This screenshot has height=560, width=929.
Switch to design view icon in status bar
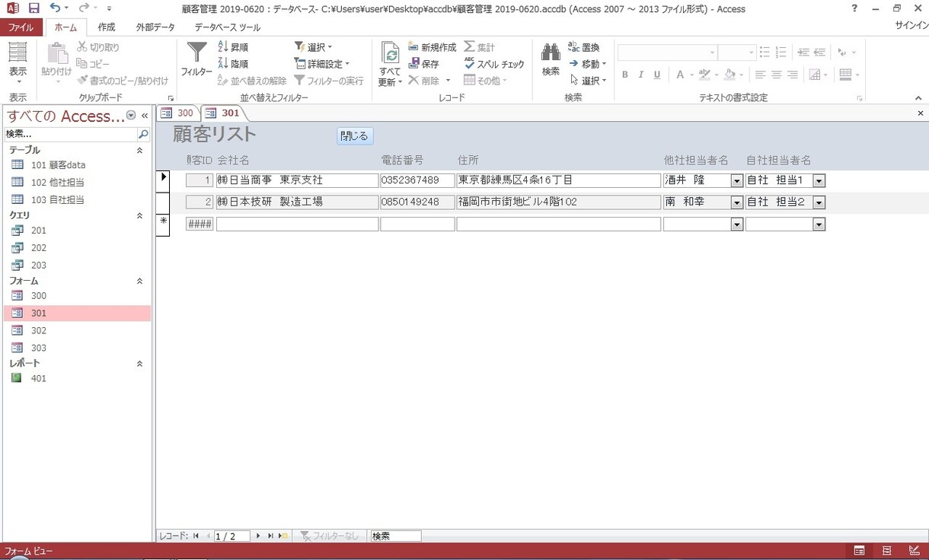pyautogui.click(x=915, y=551)
